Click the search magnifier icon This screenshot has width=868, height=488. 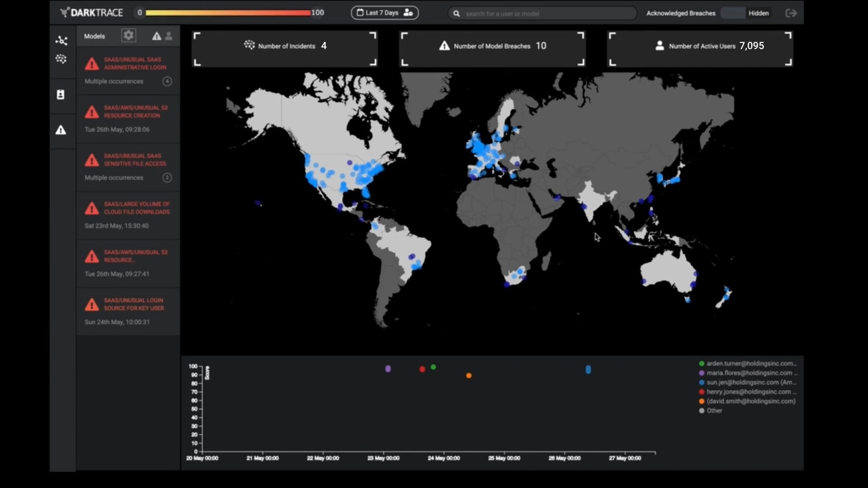(457, 14)
